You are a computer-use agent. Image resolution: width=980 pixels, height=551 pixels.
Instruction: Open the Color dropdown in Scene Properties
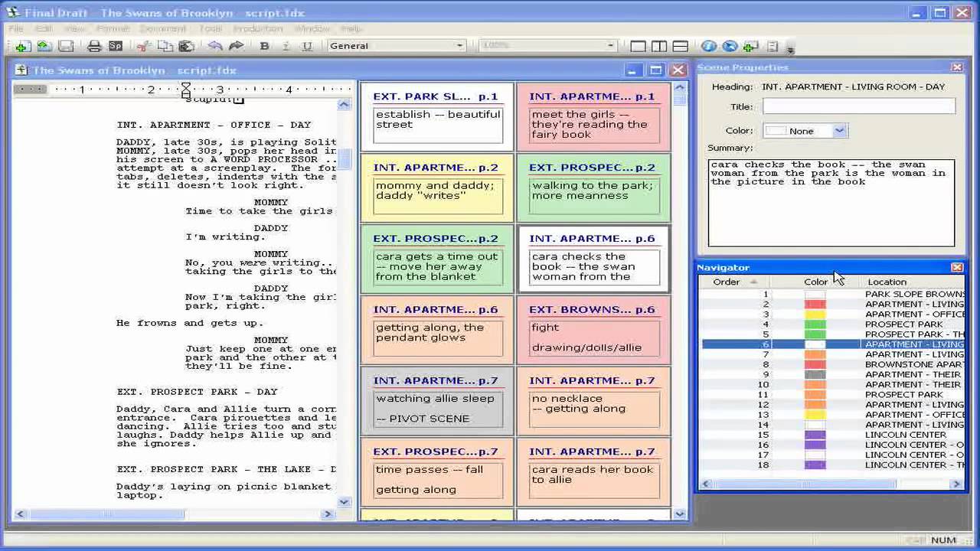coord(839,131)
